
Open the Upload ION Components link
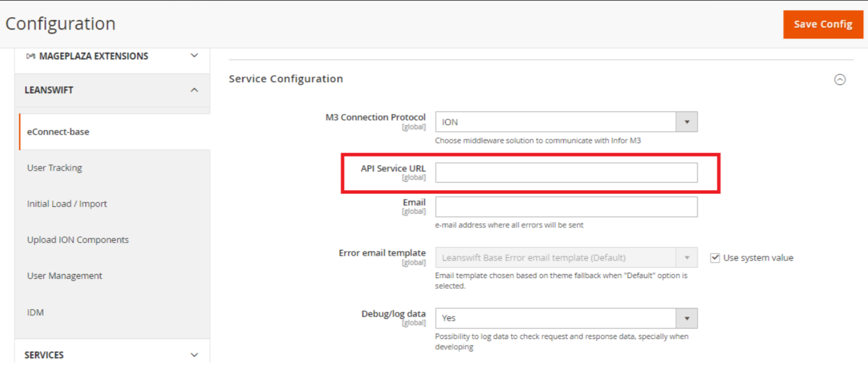pyautogui.click(x=77, y=240)
